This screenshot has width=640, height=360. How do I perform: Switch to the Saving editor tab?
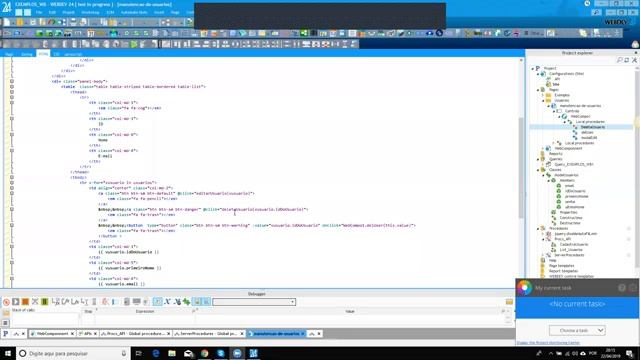coord(27,54)
